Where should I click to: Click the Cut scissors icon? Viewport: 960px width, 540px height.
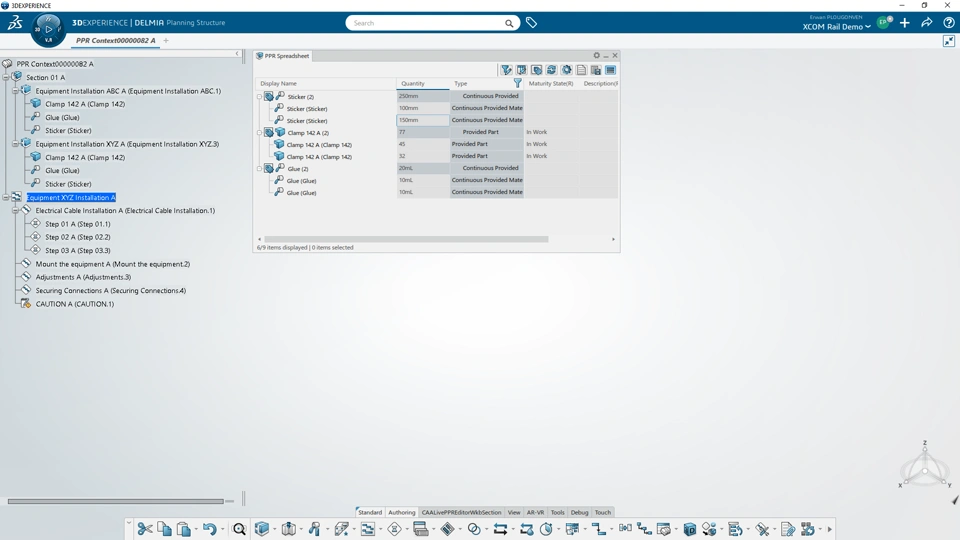(x=144, y=529)
